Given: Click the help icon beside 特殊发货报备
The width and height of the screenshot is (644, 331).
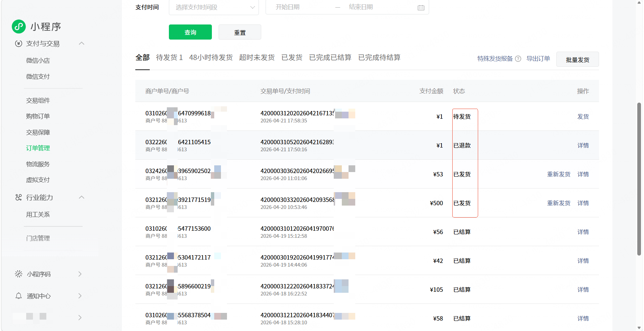Looking at the screenshot, I should click(x=518, y=59).
